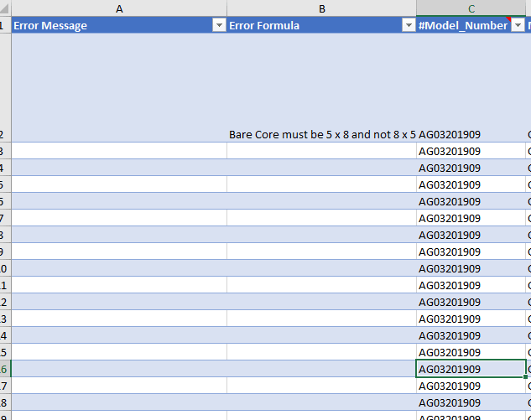Viewport: 531px width, 420px height.
Task: Click the green-bordered selected AG03201909 cell
Action: coord(471,369)
